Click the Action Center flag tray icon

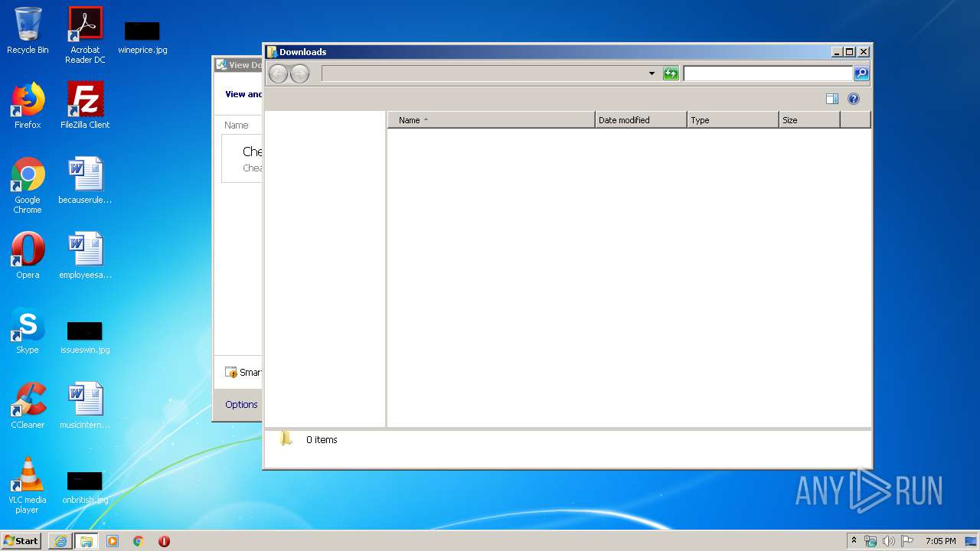tap(907, 541)
